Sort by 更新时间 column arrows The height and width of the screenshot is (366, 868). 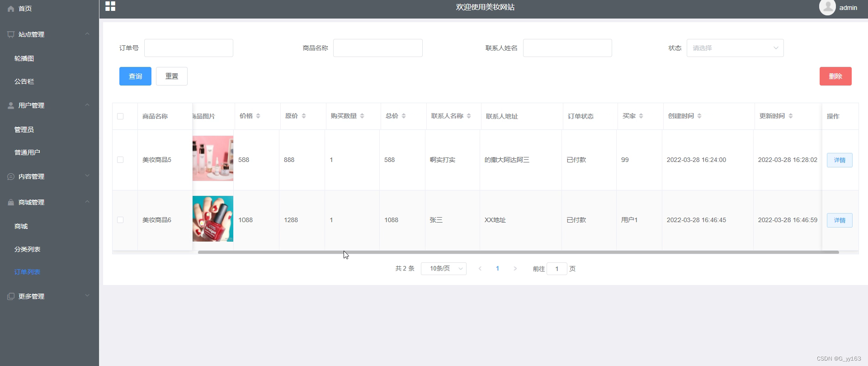[x=791, y=116]
